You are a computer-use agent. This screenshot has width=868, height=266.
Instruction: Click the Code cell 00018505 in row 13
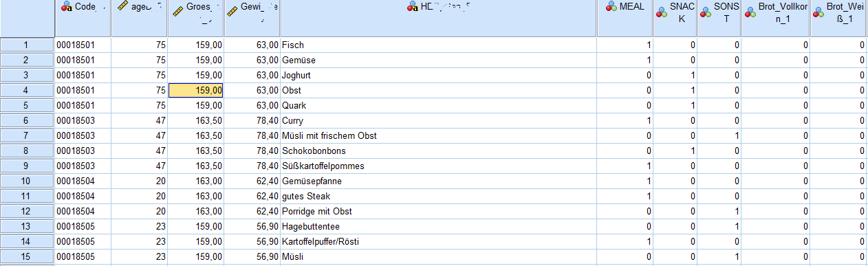pos(83,227)
